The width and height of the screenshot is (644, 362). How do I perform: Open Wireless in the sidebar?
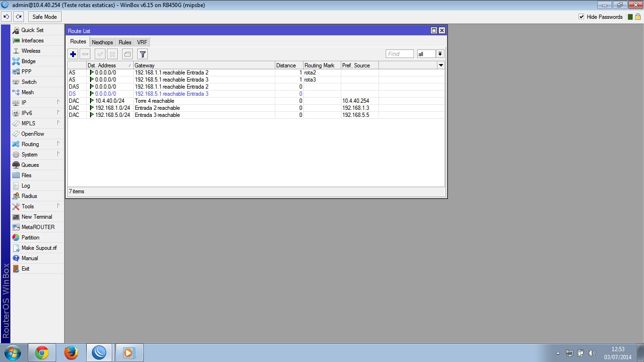tap(37, 51)
